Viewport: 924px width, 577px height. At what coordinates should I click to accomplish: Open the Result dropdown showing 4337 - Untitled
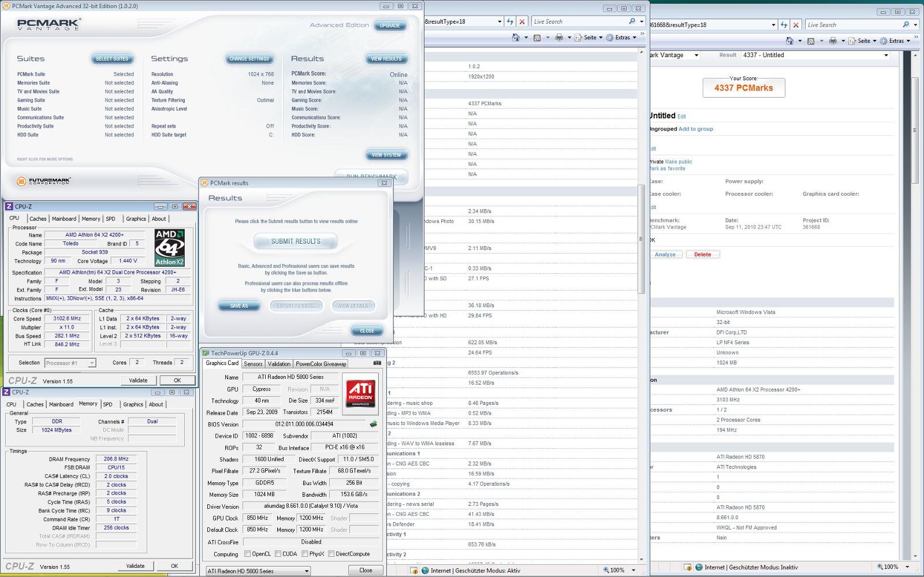pos(815,55)
